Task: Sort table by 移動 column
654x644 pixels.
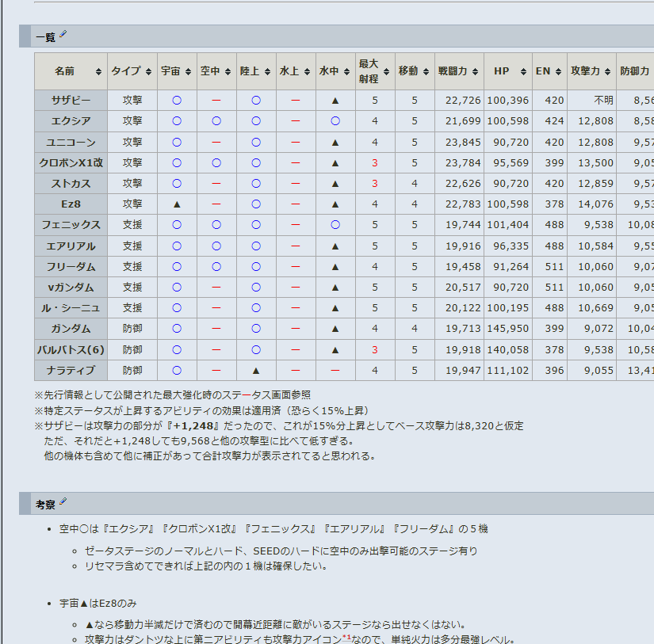Action: (x=415, y=71)
